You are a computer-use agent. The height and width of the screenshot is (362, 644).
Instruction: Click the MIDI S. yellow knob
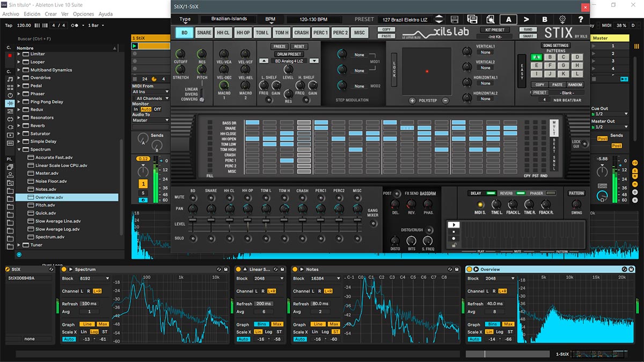pos(480,204)
